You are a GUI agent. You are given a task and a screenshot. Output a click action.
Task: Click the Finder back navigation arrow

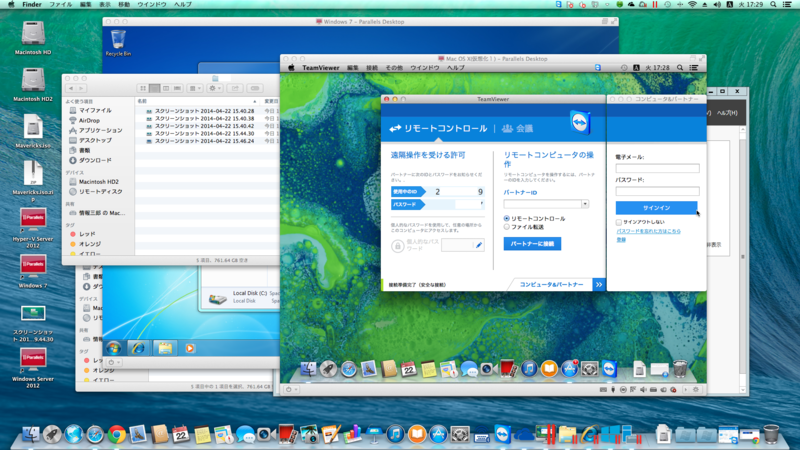pos(70,88)
